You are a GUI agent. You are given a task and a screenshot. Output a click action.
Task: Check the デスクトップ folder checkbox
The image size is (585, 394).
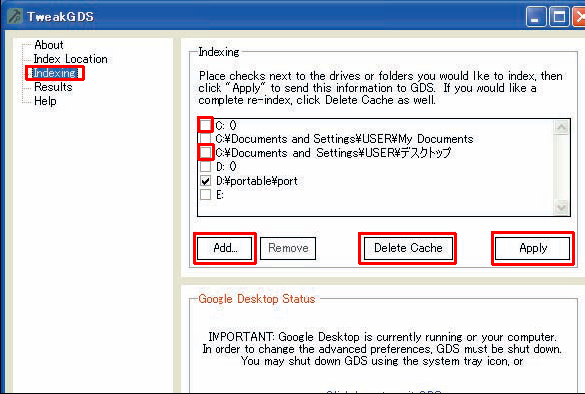[206, 152]
